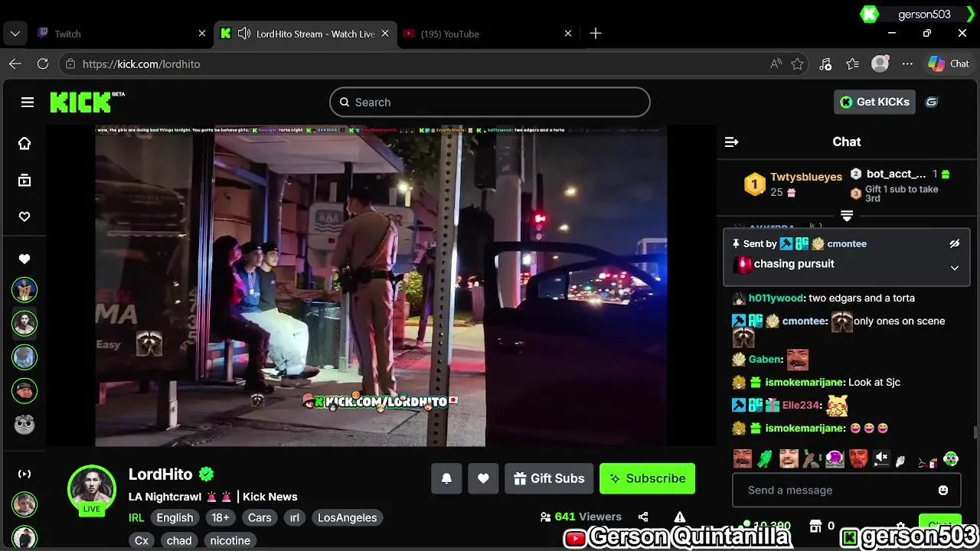Expand the gift leaderboard handle
The width and height of the screenshot is (980, 551).
point(847,216)
